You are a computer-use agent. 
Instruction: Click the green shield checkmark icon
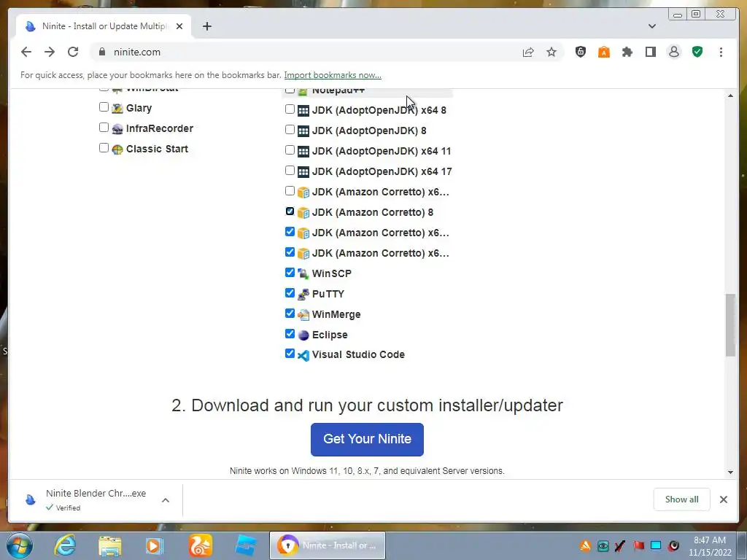coord(697,52)
